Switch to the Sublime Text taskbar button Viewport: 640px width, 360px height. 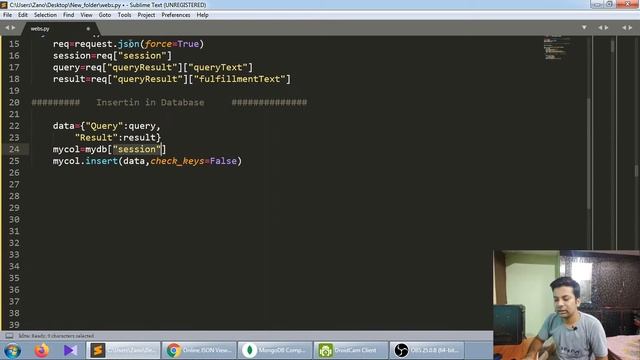click(x=124, y=350)
